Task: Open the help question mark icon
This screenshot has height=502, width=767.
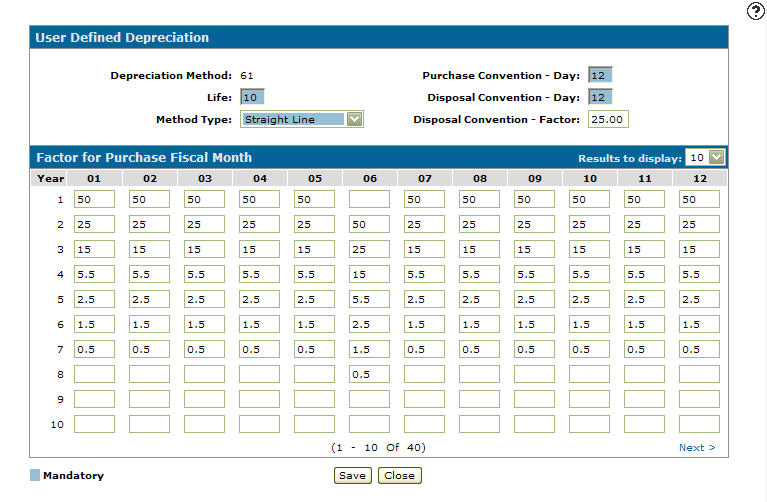Action: 755,11
